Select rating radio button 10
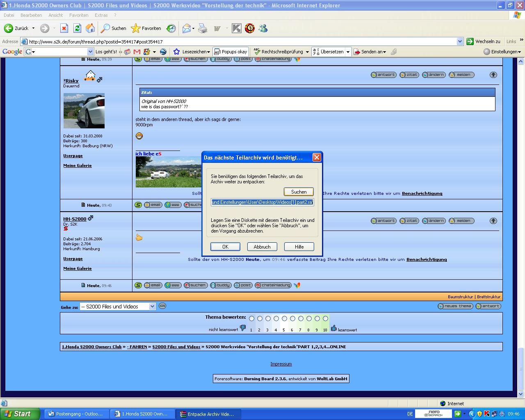 [325, 319]
